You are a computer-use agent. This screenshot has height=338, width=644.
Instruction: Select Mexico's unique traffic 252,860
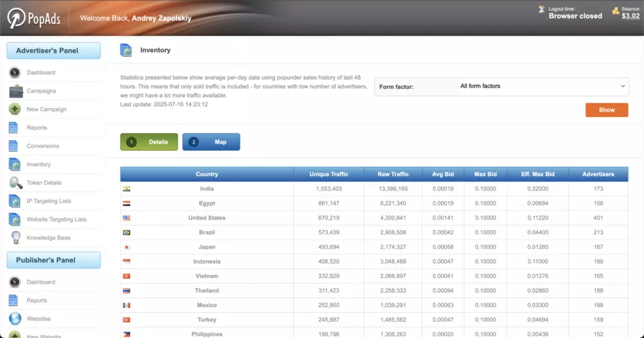[x=328, y=305]
